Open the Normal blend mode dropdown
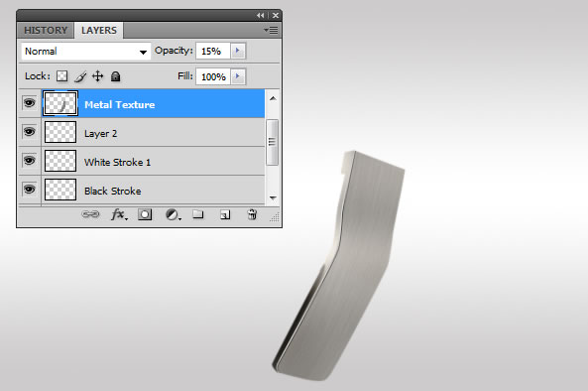 pyautogui.click(x=86, y=51)
